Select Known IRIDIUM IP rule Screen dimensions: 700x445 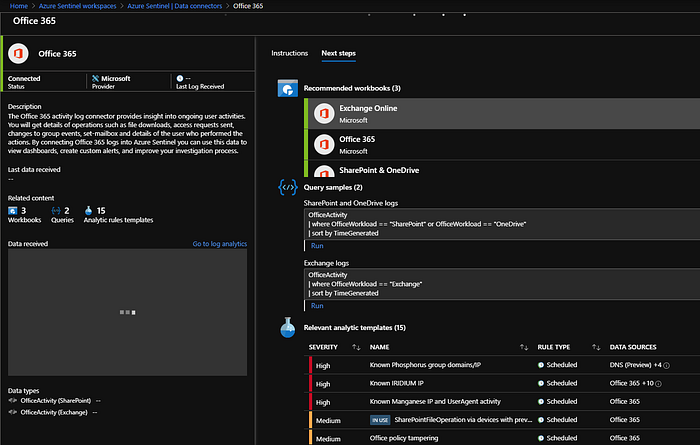click(x=396, y=383)
